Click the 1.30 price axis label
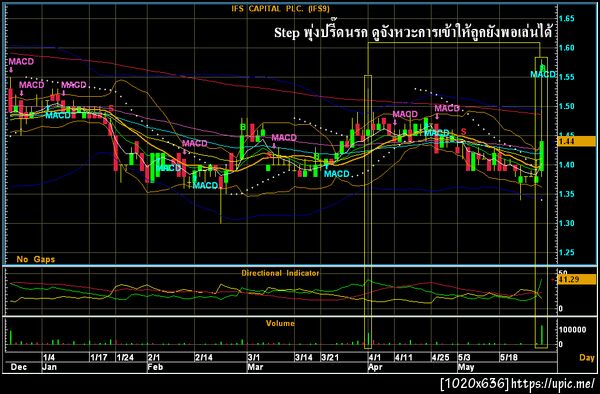600x394 pixels. 567,223
